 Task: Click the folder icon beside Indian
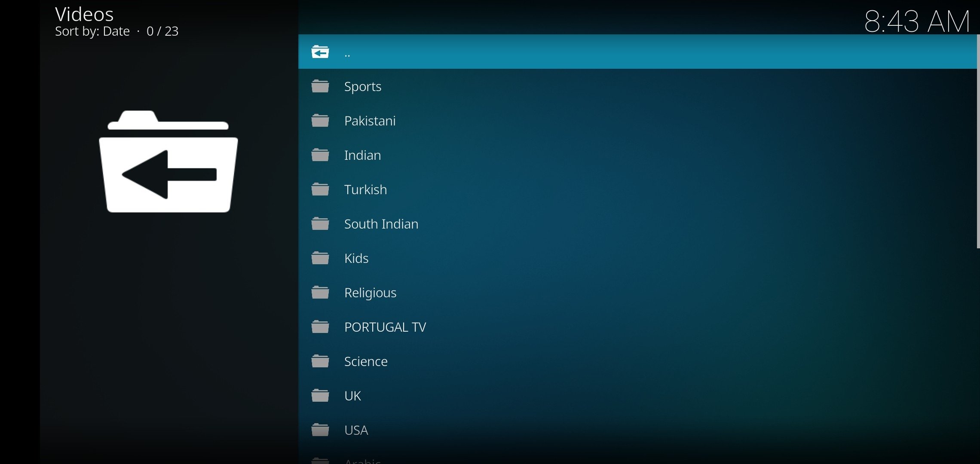(320, 155)
